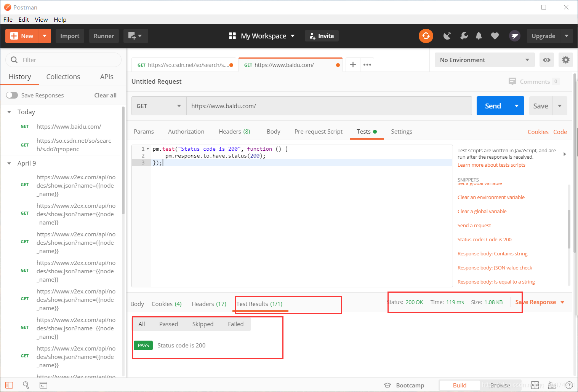Click the environment quick look eye icon
Viewport: 578px width, 392px height.
(x=547, y=60)
